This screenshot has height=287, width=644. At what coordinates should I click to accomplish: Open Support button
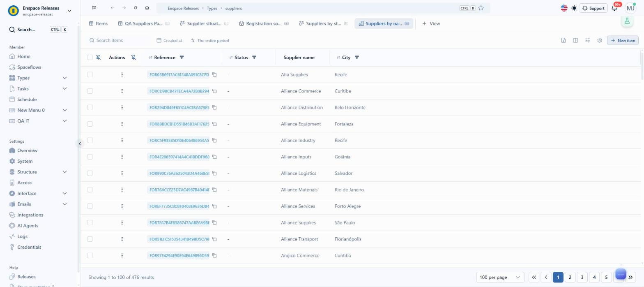(x=593, y=8)
